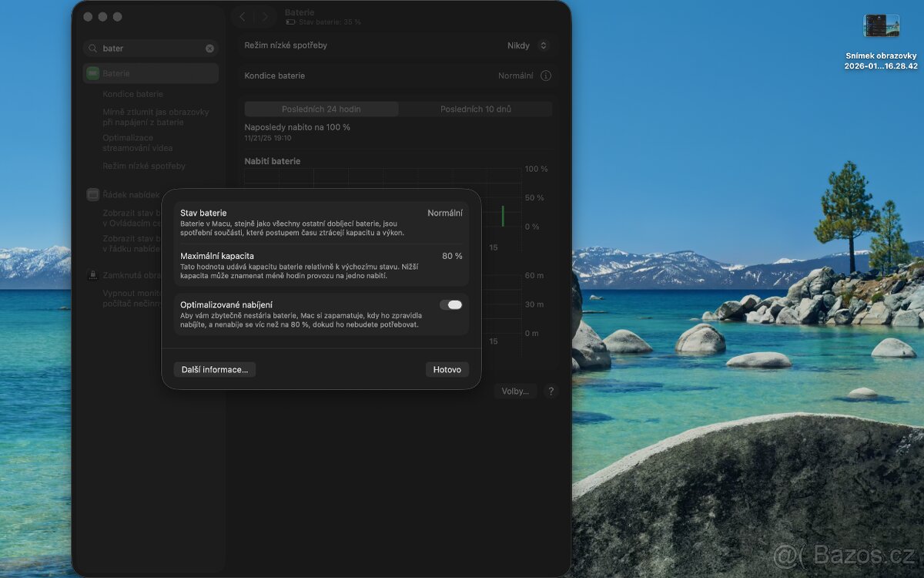Viewport: 924px width, 578px height.
Task: Click the magnifying glass search icon
Action: (x=93, y=49)
